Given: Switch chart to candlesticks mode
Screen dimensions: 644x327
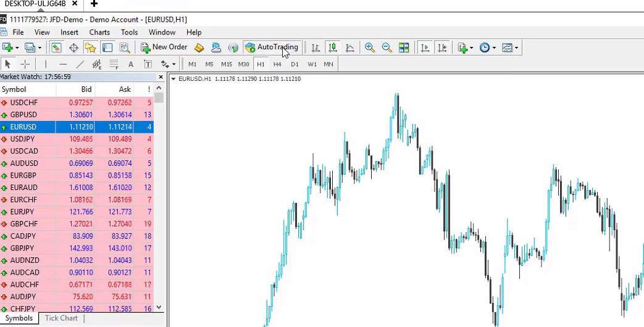Looking at the screenshot, I should [333, 48].
